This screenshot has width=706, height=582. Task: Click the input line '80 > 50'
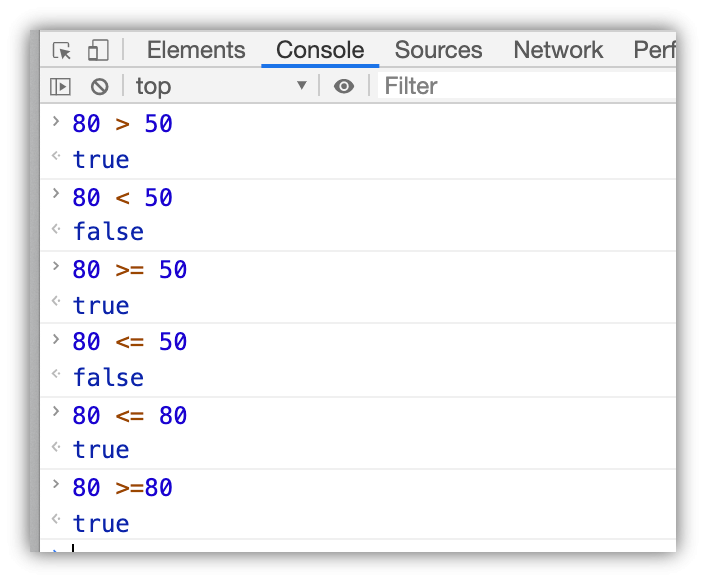click(122, 124)
